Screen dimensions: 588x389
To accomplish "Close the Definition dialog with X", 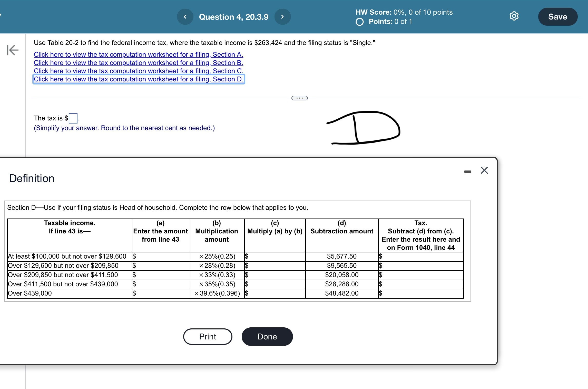I will tap(484, 170).
